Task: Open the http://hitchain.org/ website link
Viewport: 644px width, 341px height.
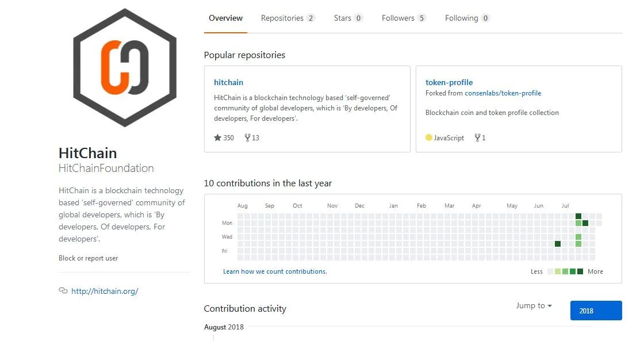Action: click(x=105, y=292)
